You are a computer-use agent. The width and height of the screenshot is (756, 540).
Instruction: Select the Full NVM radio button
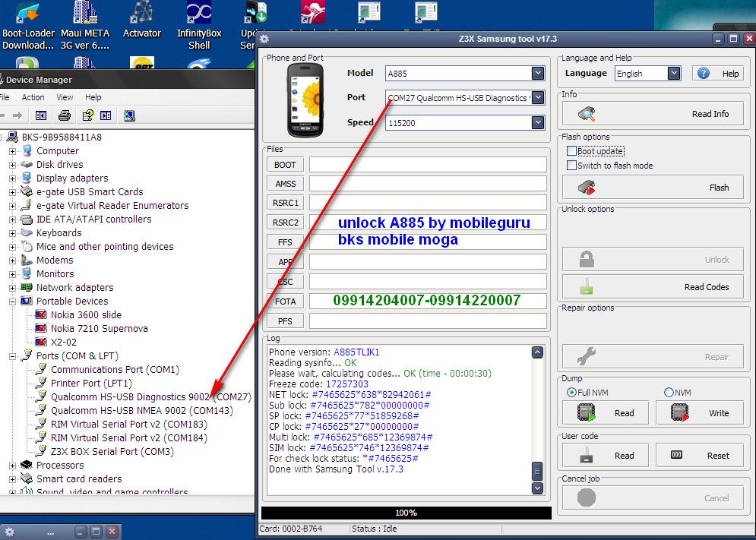[x=572, y=393]
